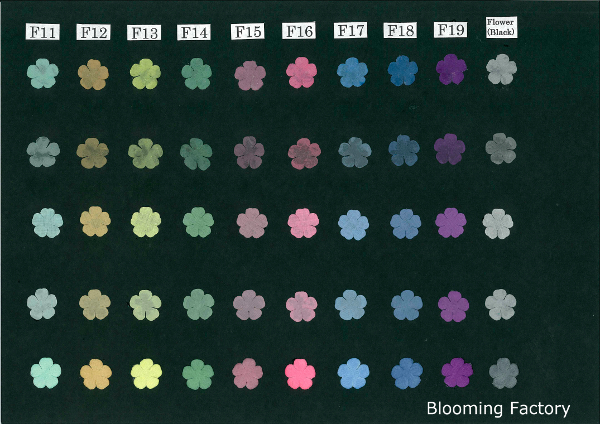
Task: Select second-row grayish flower in F11 column
Action: coord(43,152)
